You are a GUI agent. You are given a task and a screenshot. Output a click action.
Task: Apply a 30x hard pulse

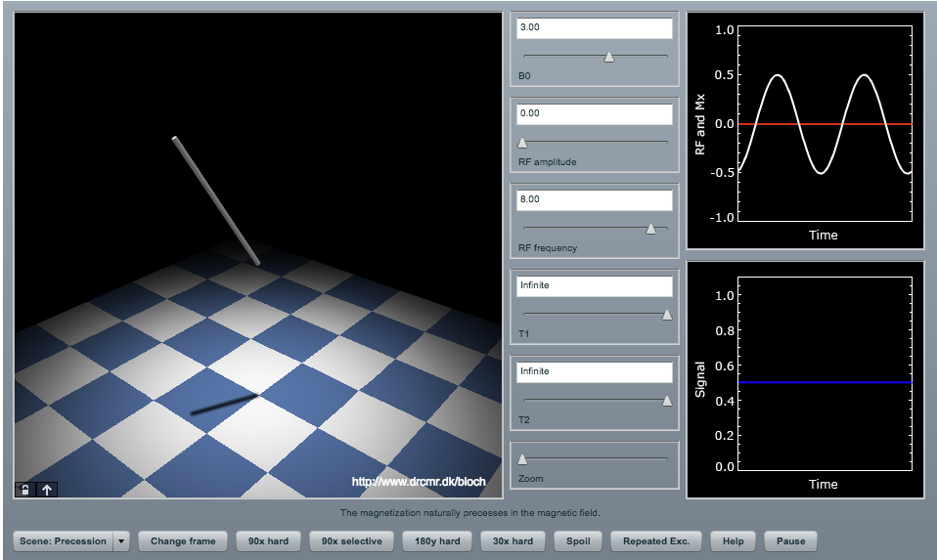[x=513, y=540]
